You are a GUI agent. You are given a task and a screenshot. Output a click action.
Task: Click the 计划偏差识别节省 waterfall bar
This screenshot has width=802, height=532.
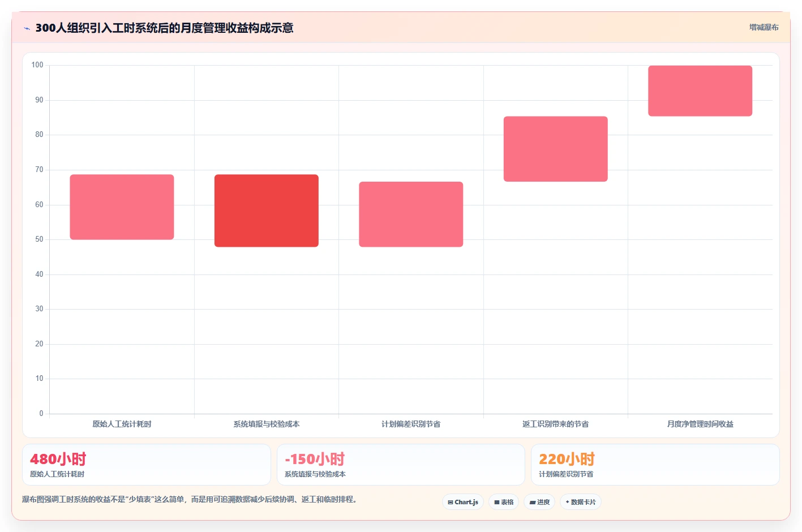411,214
